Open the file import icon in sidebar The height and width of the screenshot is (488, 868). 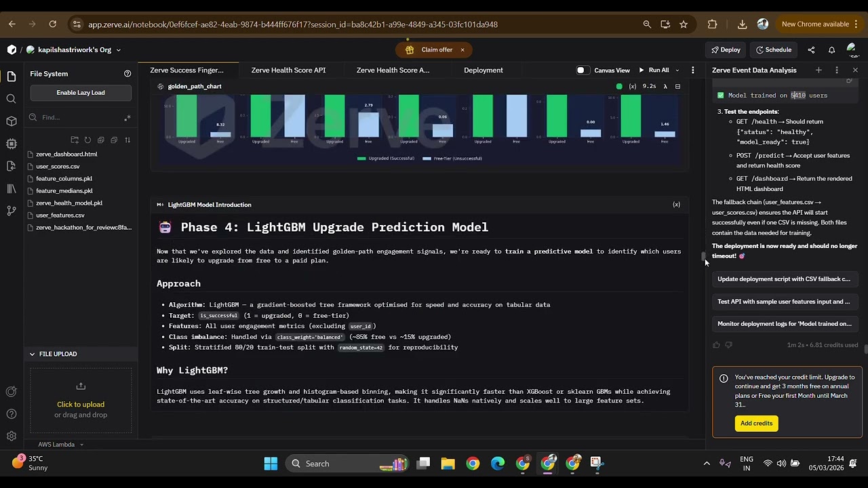click(x=11, y=166)
